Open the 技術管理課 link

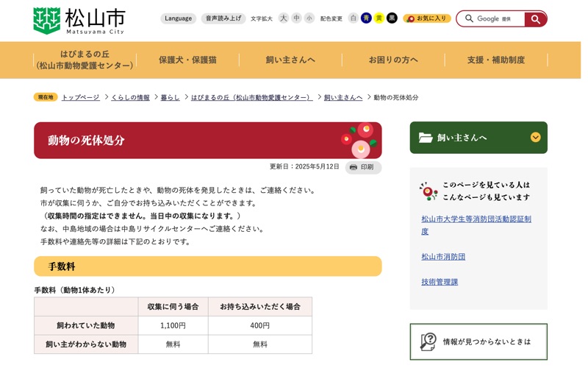pyautogui.click(x=440, y=282)
